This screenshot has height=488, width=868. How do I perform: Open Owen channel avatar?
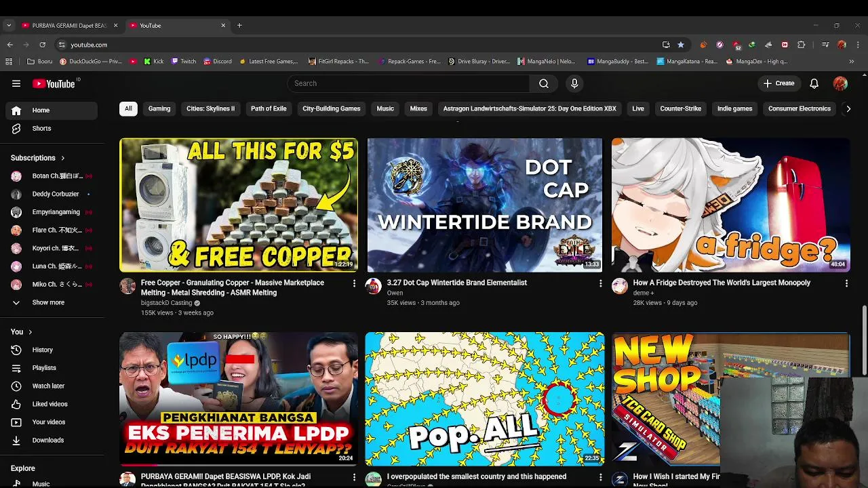coord(374,286)
